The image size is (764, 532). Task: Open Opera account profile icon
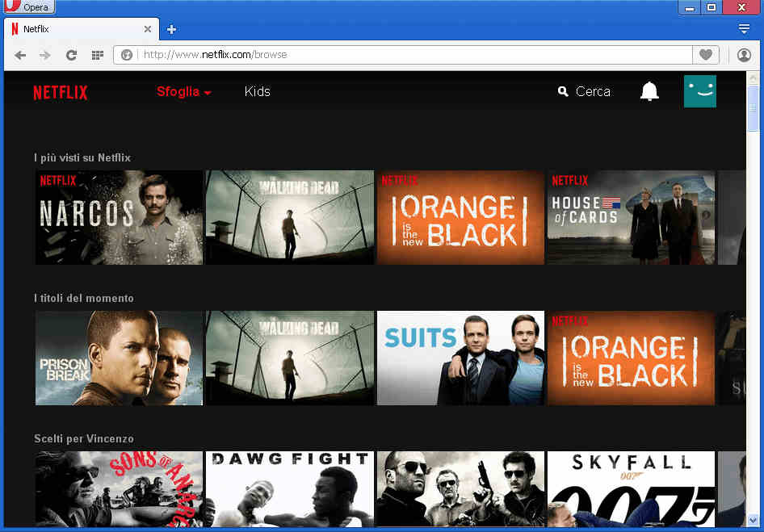click(x=744, y=55)
